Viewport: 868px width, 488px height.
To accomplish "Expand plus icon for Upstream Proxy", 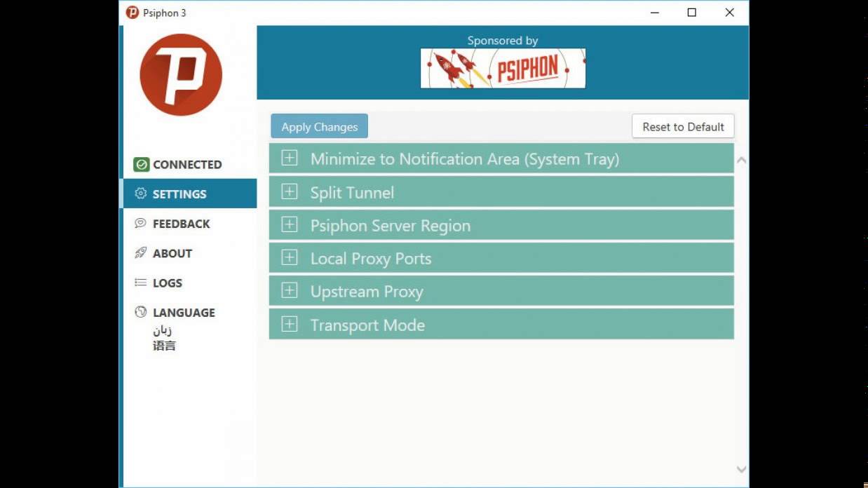I will tap(290, 290).
